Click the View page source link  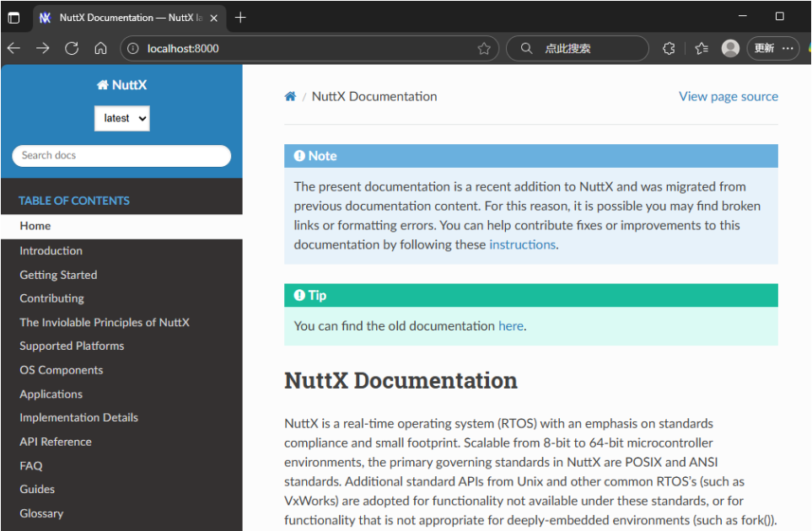point(729,97)
